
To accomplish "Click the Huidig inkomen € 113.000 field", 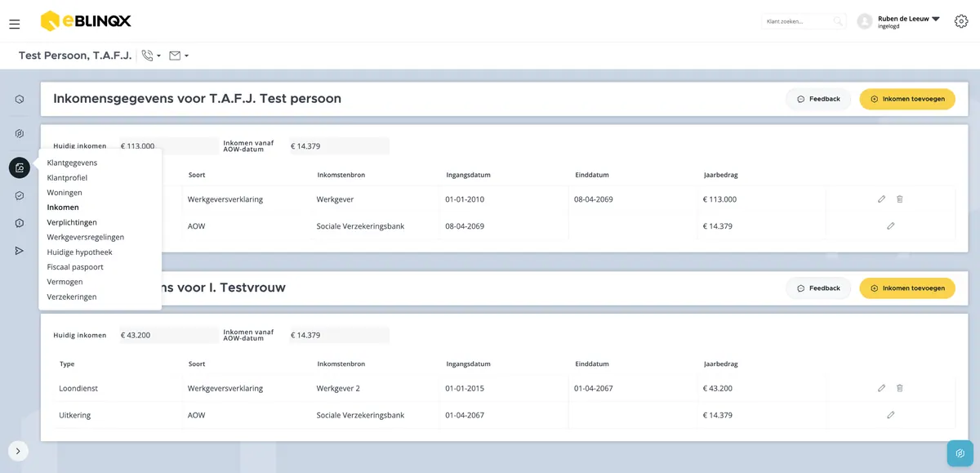I will click(x=168, y=146).
